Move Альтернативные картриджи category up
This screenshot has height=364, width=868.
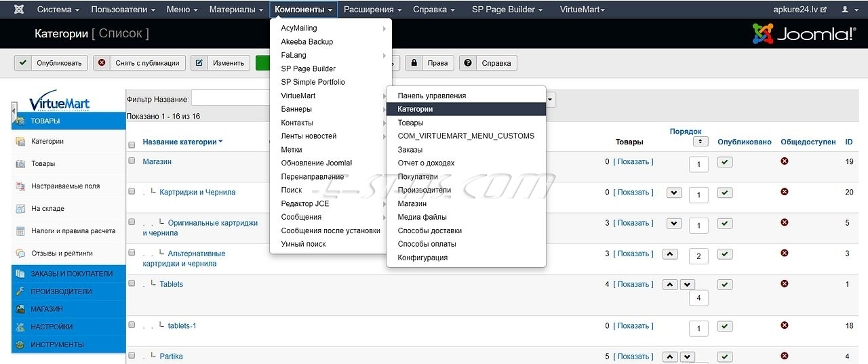tap(669, 254)
